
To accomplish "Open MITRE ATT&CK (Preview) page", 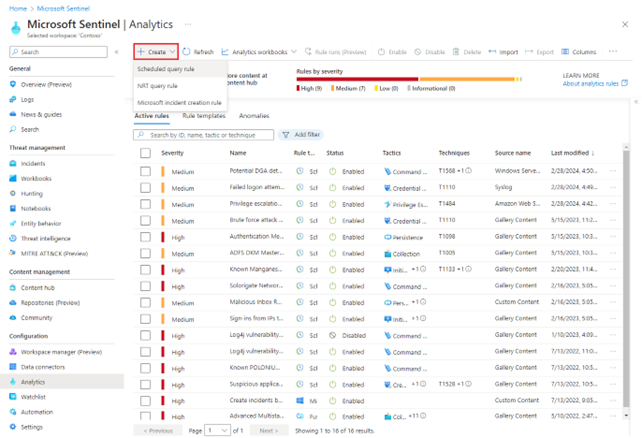I will point(54,253).
